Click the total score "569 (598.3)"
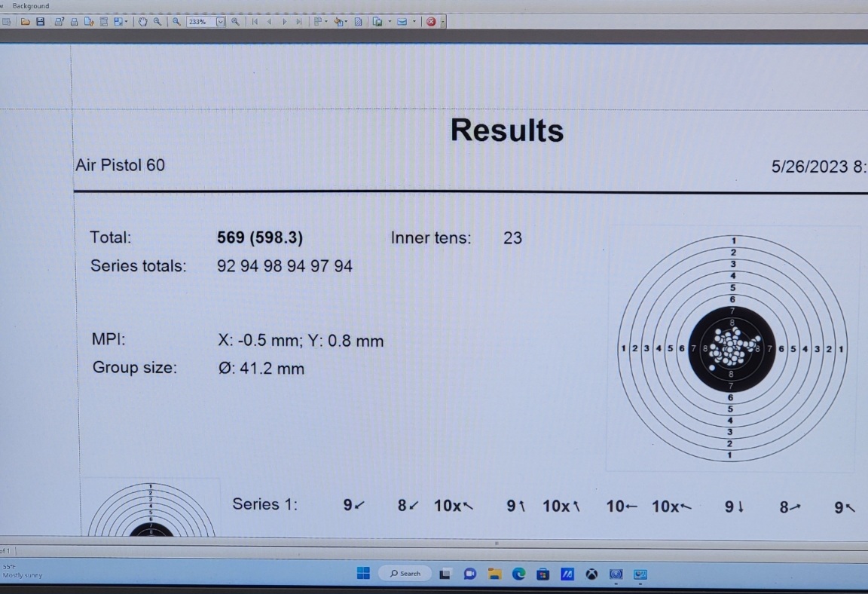 [x=260, y=237]
